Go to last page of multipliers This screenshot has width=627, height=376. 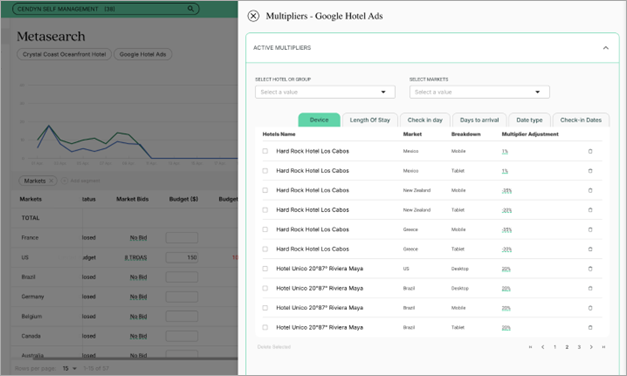pyautogui.click(x=603, y=347)
